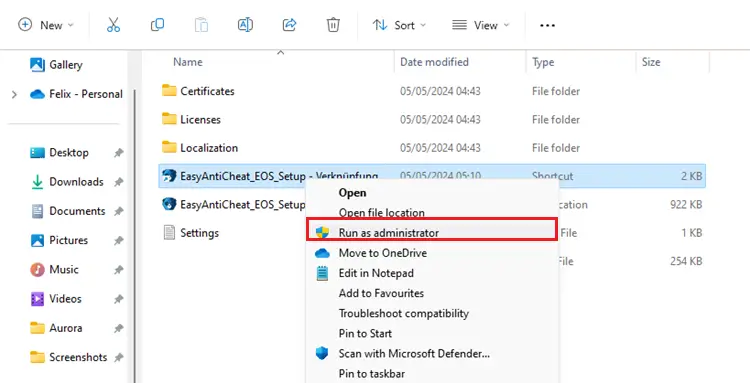750x383 pixels.
Task: Click the Certificates folder icon
Action: pyautogui.click(x=169, y=90)
